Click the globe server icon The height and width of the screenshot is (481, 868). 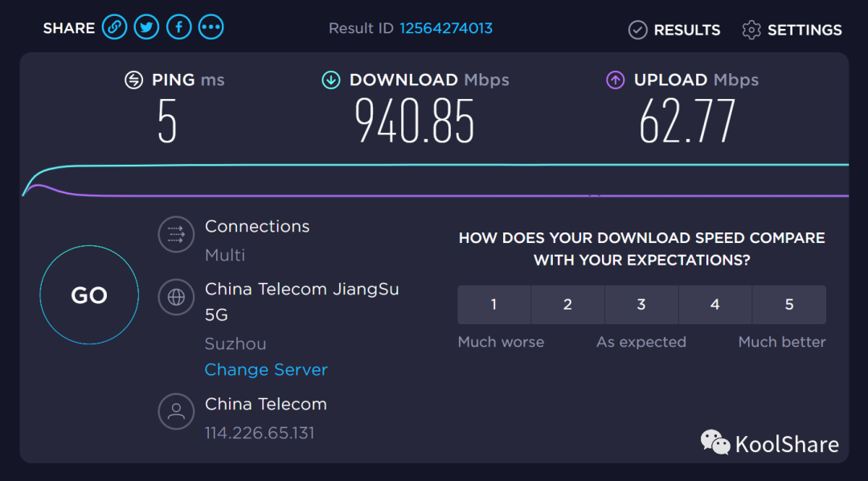pyautogui.click(x=176, y=298)
